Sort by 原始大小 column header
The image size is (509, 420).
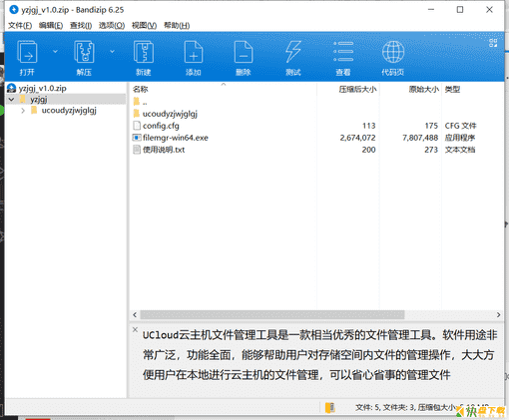pos(424,89)
